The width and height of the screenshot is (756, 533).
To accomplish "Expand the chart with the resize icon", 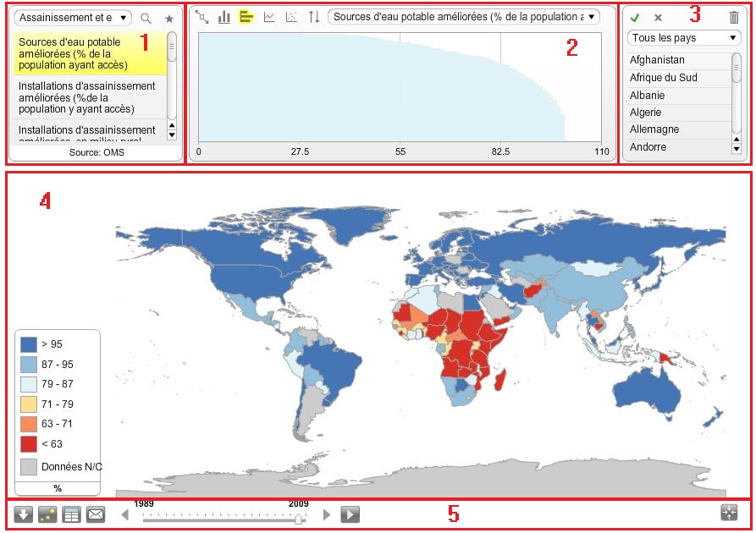I will (x=202, y=17).
